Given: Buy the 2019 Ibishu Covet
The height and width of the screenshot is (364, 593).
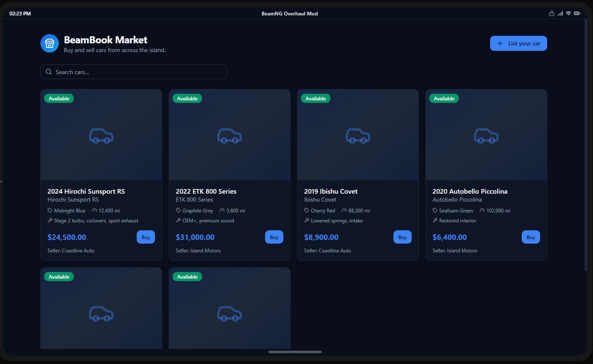Looking at the screenshot, I should [x=403, y=237].
